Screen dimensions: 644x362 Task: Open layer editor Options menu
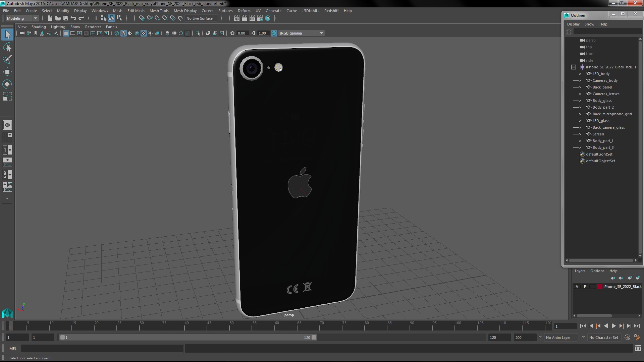pyautogui.click(x=597, y=271)
